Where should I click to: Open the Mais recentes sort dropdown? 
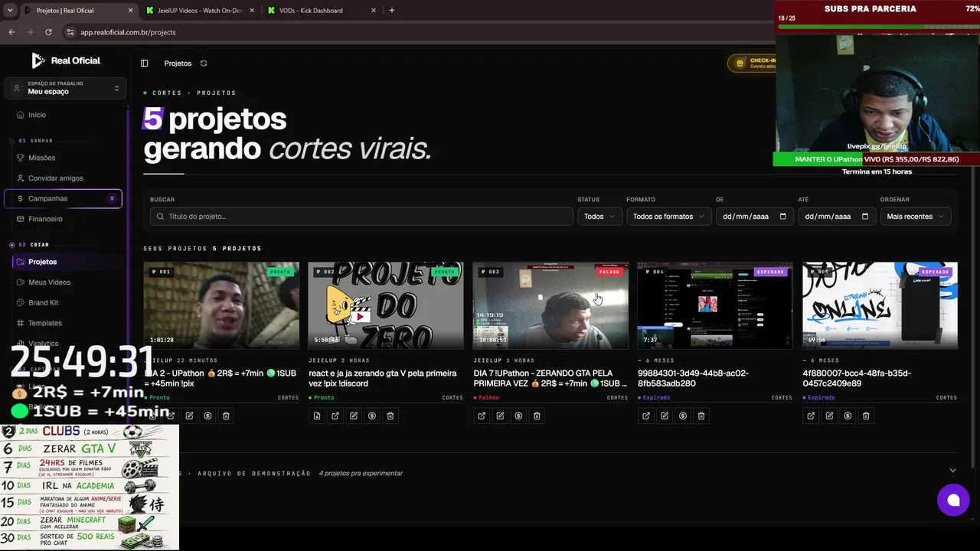pos(916,217)
